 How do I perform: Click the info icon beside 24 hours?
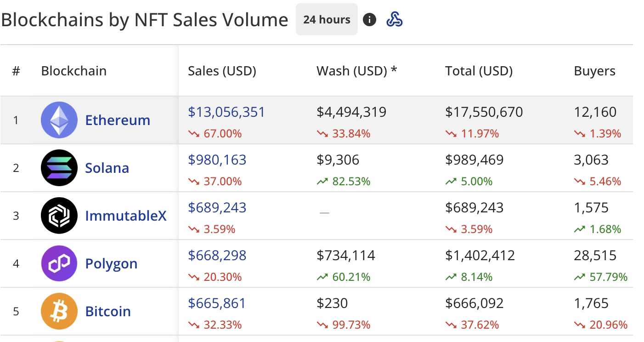[369, 20]
